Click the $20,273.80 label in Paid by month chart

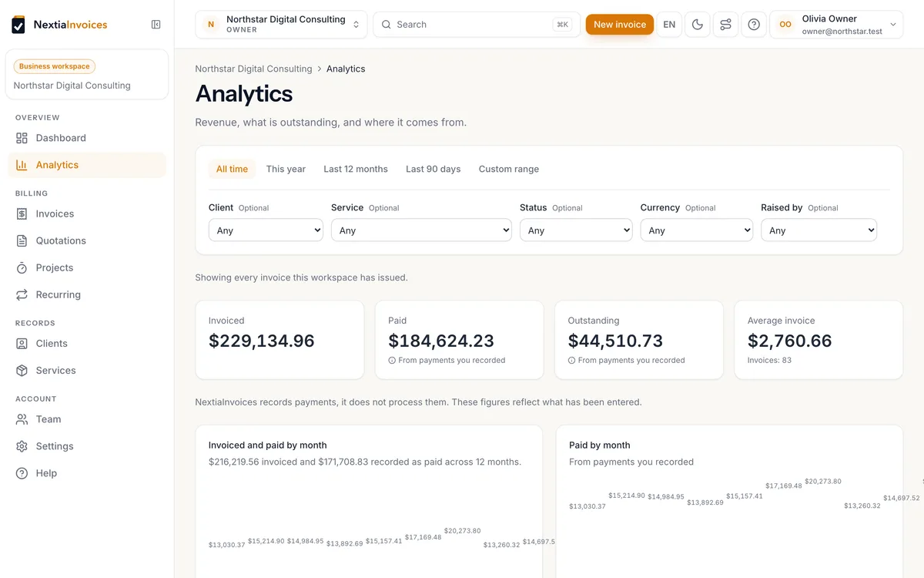823,481
